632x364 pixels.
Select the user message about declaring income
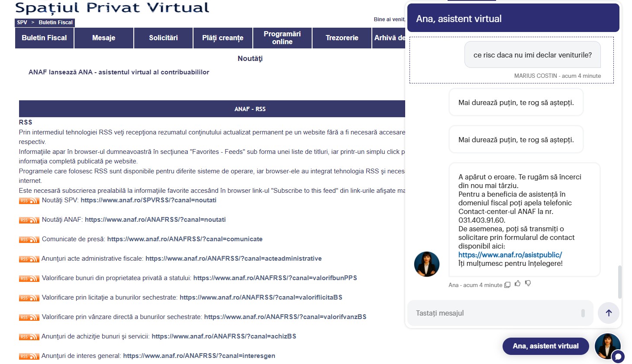coord(532,55)
